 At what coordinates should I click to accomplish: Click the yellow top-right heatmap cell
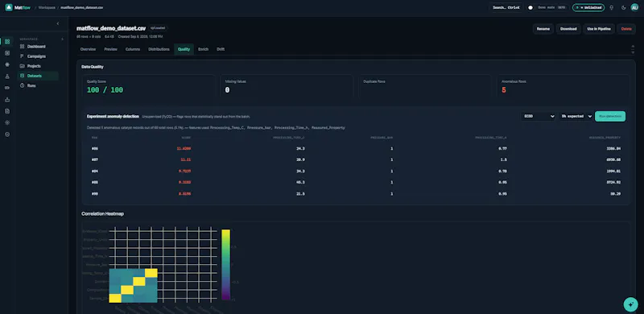[x=151, y=273]
